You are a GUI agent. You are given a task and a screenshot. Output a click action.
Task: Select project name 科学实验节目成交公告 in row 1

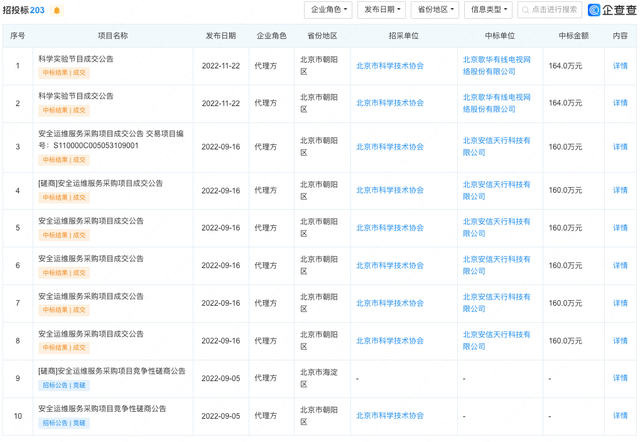point(76,59)
